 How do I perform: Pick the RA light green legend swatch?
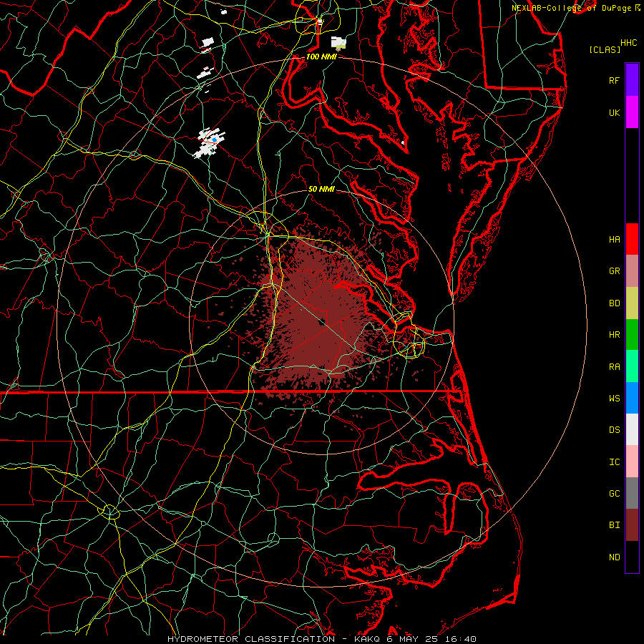coord(632,366)
